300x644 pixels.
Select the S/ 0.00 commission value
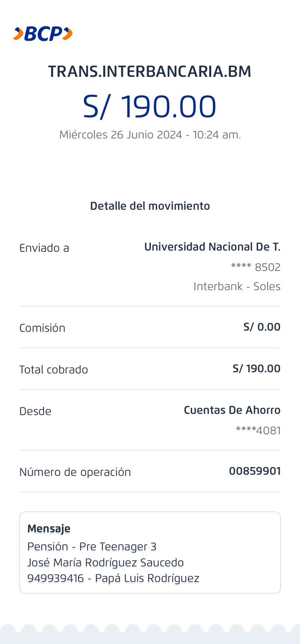point(262,327)
